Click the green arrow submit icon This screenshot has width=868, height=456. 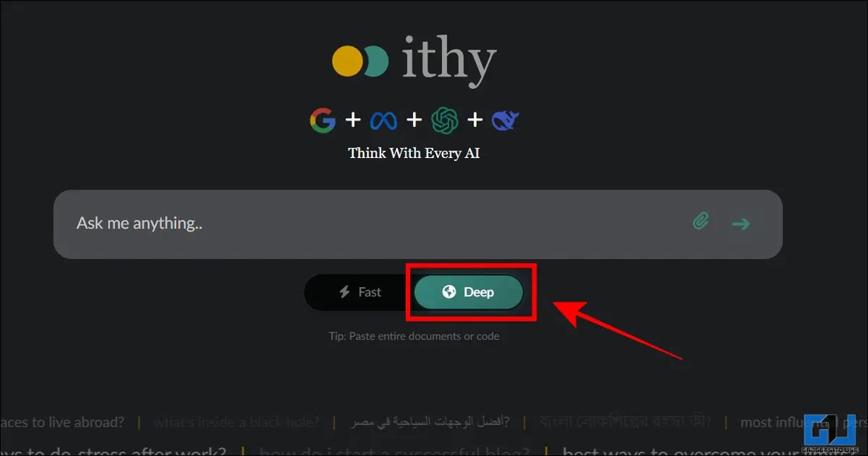pos(741,224)
